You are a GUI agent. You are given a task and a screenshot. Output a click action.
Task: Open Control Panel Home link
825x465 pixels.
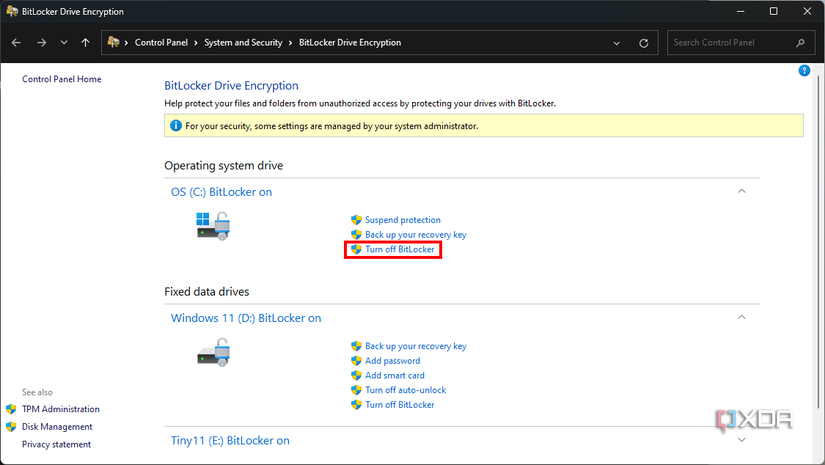click(x=61, y=79)
